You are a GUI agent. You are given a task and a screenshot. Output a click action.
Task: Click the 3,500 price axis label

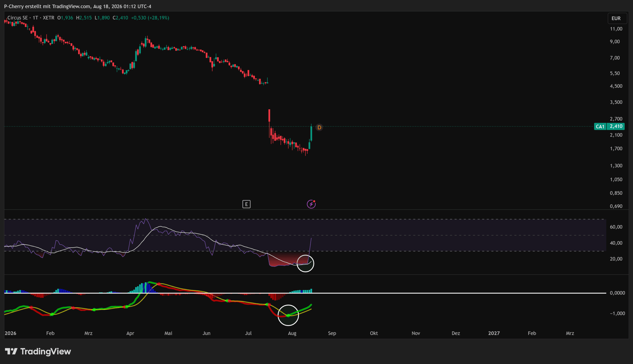pyautogui.click(x=616, y=102)
